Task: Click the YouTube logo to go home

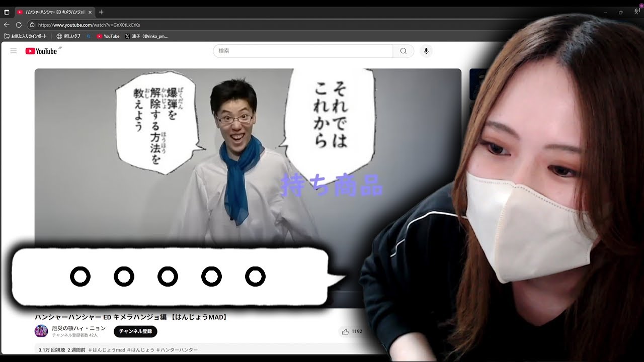Action: point(42,51)
